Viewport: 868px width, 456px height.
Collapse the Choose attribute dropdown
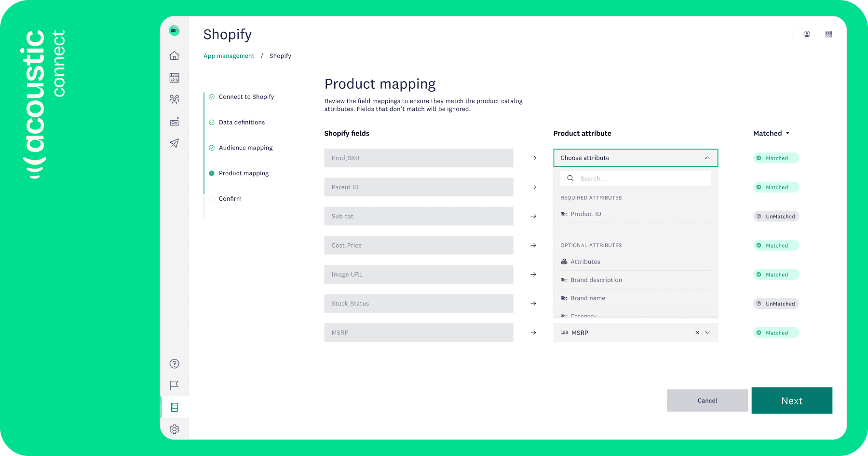tap(707, 158)
